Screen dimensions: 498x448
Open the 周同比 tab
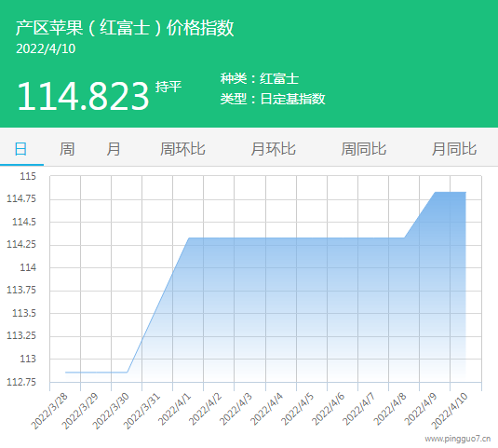[x=364, y=149]
